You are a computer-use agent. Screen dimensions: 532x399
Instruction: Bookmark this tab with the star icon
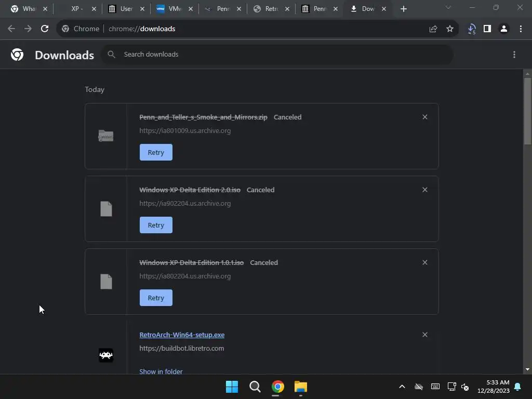click(x=450, y=29)
